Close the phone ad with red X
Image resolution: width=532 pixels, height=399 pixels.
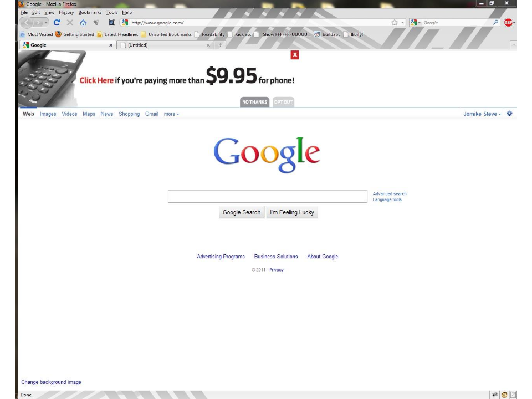pyautogui.click(x=294, y=55)
